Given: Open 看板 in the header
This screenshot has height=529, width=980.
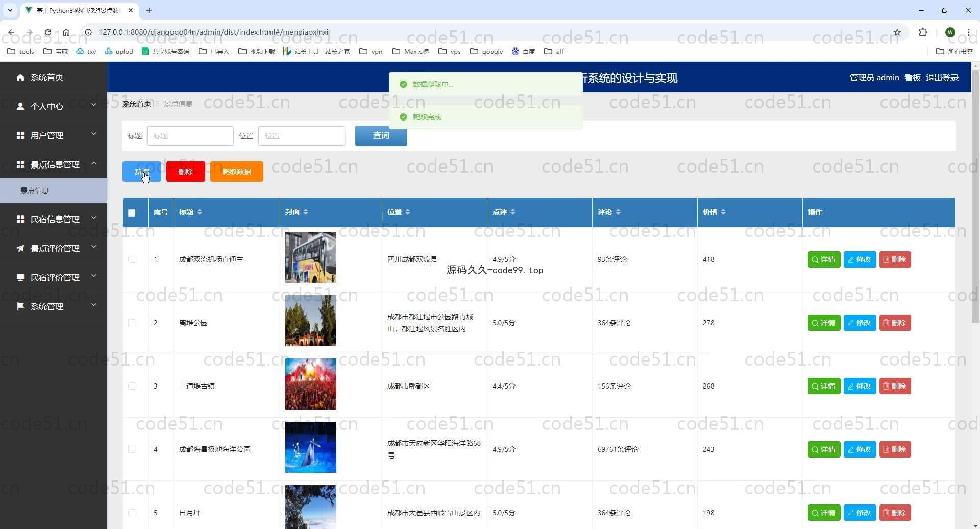Looking at the screenshot, I should tap(912, 78).
